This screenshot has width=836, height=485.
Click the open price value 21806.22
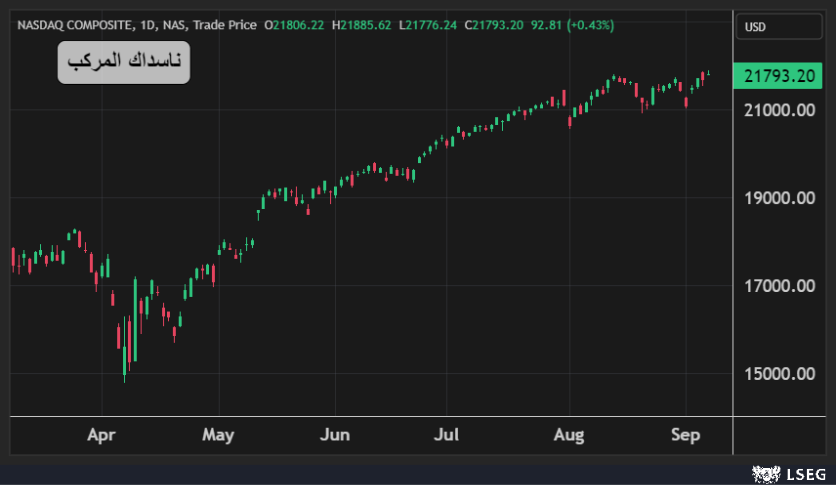[302, 24]
